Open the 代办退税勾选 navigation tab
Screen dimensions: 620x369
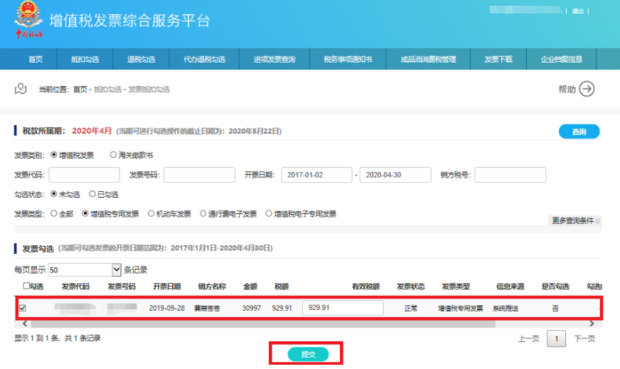204,59
